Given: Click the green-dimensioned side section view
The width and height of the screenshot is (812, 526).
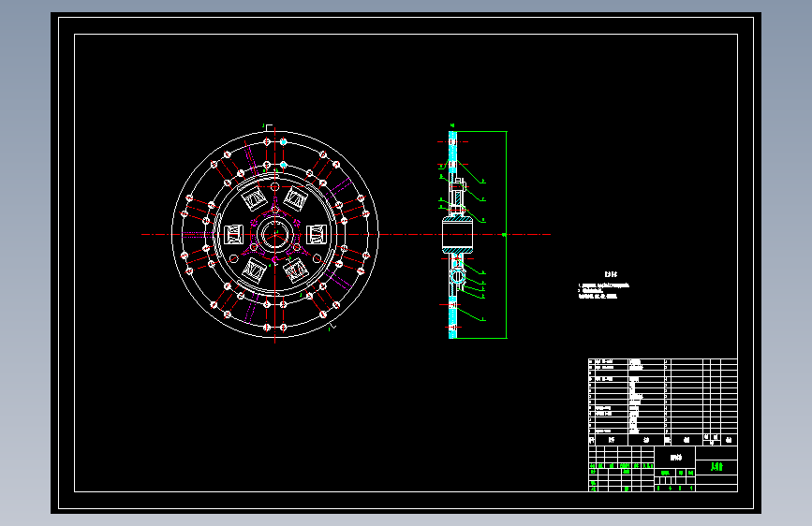Looking at the screenshot, I should [x=473, y=235].
